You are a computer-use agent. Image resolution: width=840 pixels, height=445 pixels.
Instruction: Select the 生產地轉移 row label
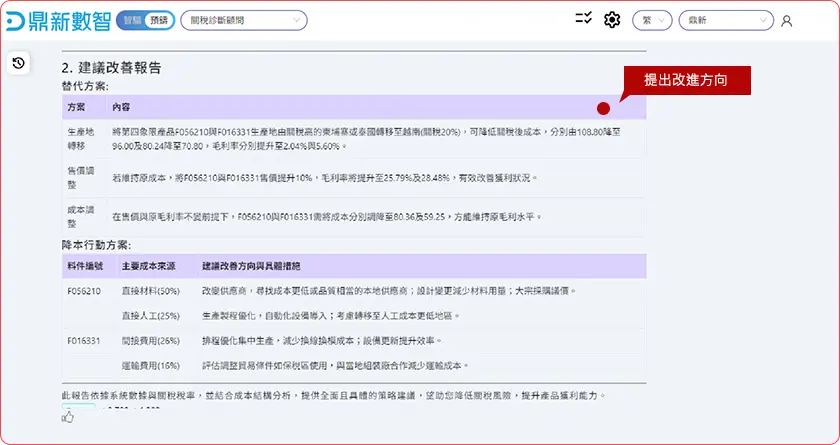tap(79, 138)
